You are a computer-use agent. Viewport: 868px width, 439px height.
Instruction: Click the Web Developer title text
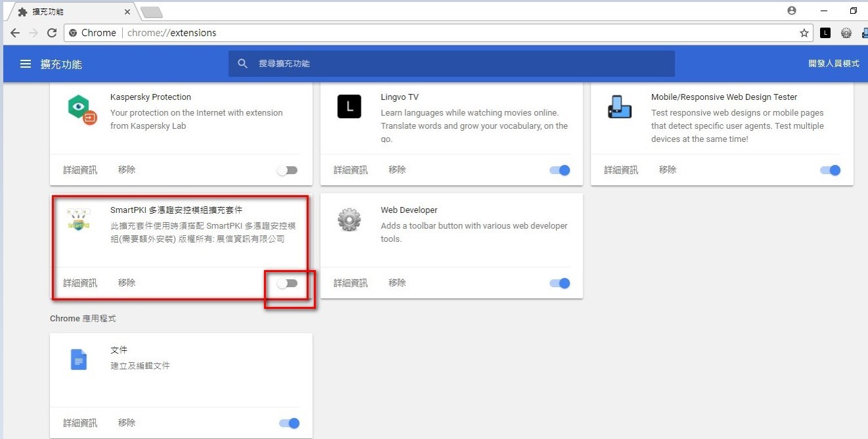pos(409,210)
